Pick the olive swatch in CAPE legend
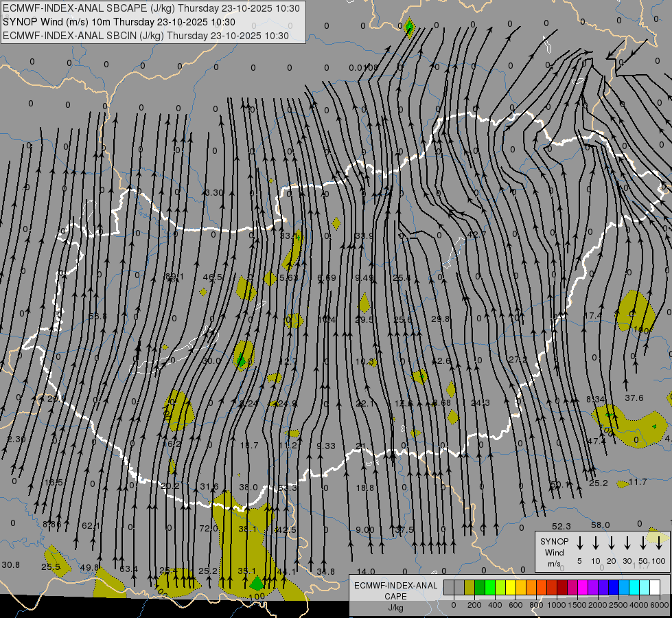The width and height of the screenshot is (672, 618). [470, 587]
